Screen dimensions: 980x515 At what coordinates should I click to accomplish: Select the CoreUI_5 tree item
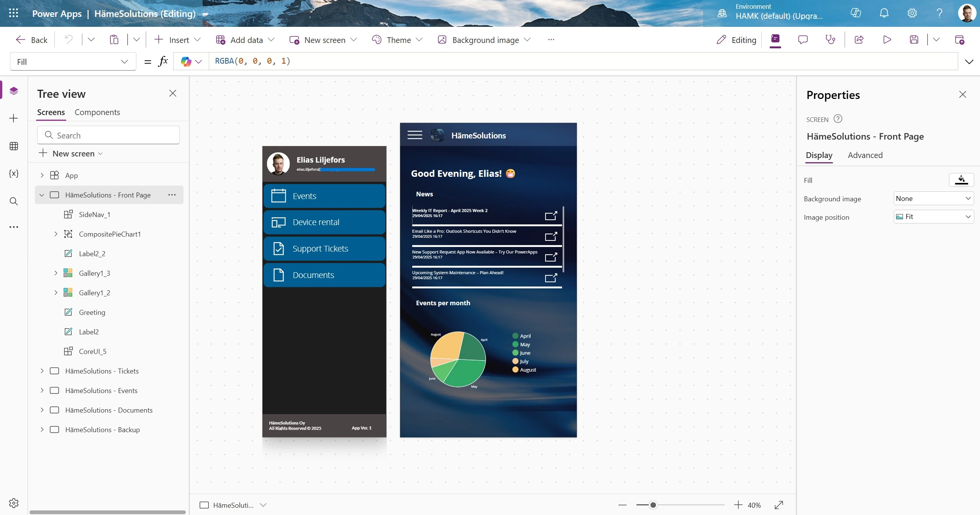pos(93,351)
